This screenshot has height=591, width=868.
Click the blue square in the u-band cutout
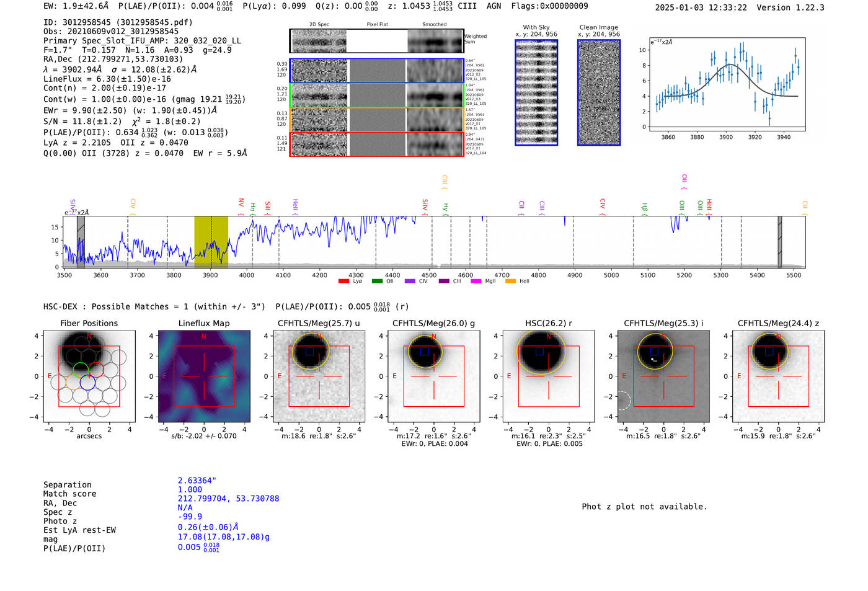coord(310,351)
